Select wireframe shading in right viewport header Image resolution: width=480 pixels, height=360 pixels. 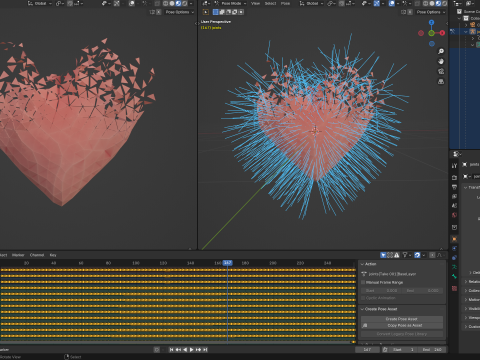pos(426,3)
